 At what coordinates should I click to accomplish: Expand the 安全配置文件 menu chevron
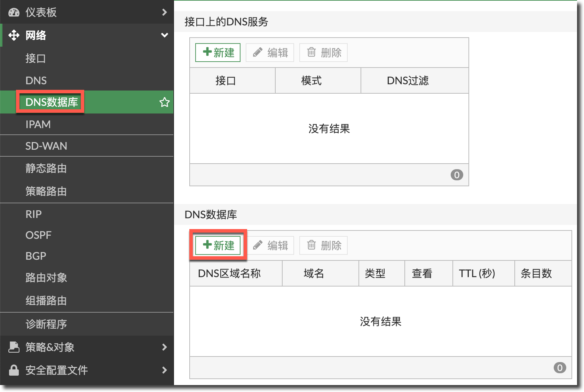click(x=165, y=370)
